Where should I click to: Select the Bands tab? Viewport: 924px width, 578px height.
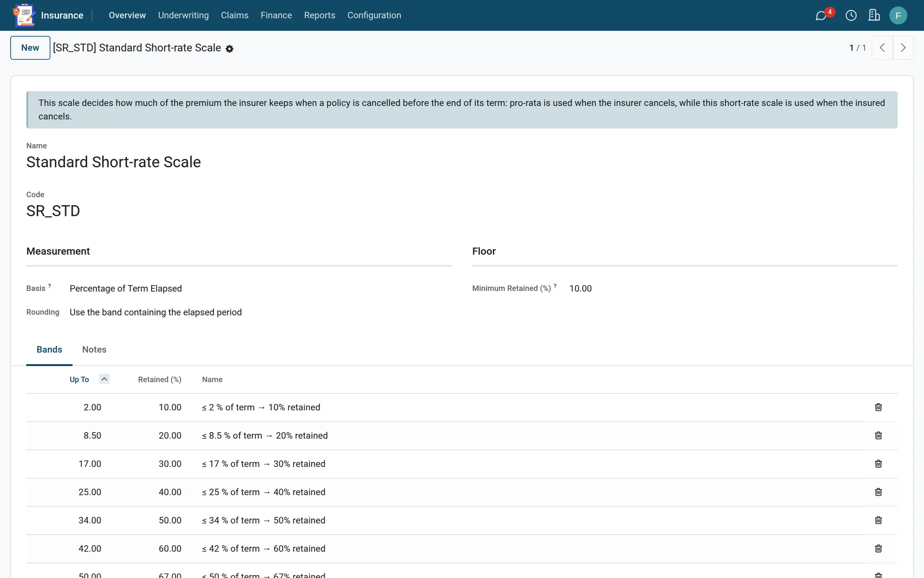tap(49, 350)
